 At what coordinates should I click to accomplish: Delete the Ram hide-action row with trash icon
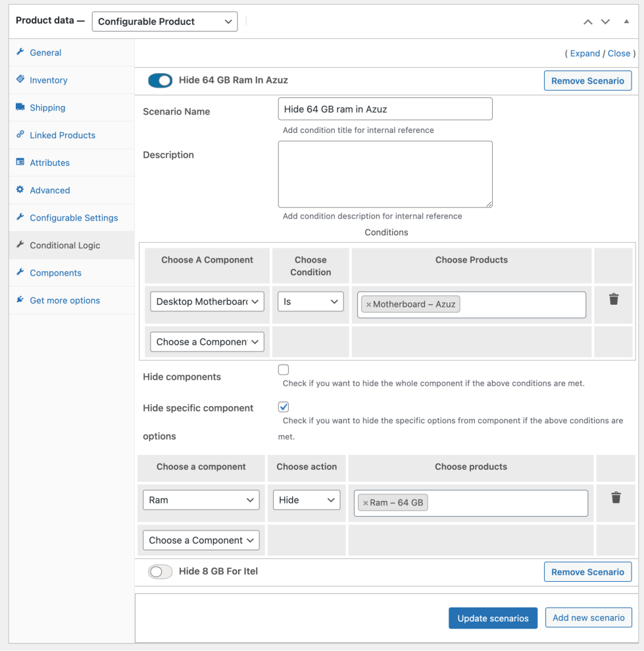tap(616, 498)
